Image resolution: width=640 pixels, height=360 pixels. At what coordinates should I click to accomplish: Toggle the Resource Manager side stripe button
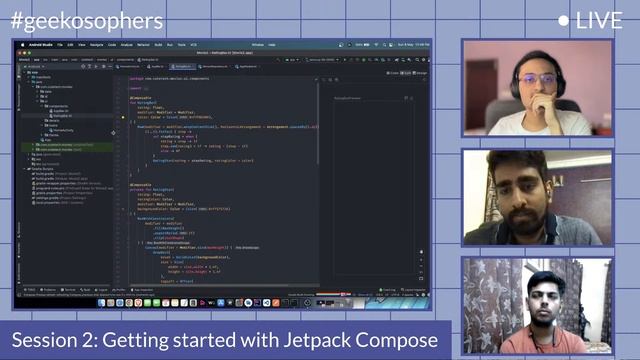(19, 98)
